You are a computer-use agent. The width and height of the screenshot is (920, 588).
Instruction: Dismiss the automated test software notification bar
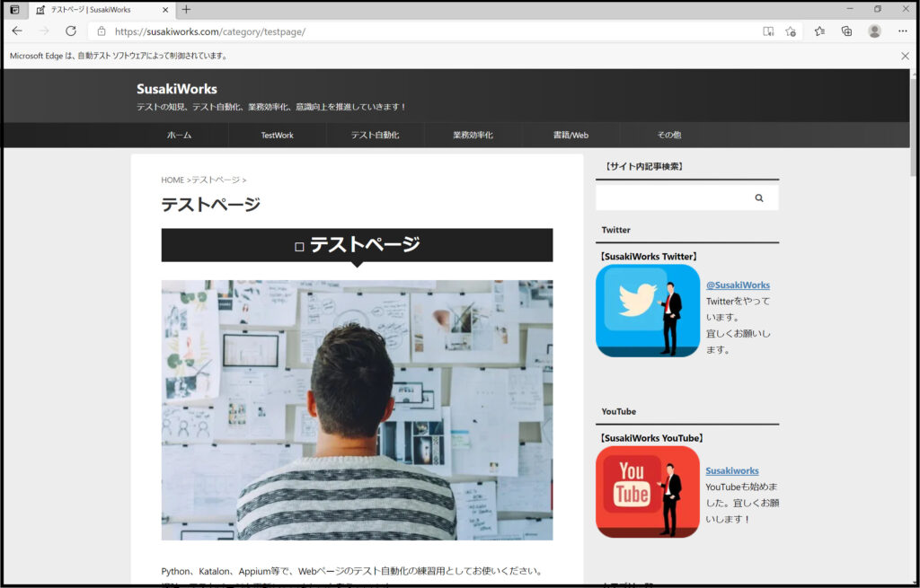point(905,56)
